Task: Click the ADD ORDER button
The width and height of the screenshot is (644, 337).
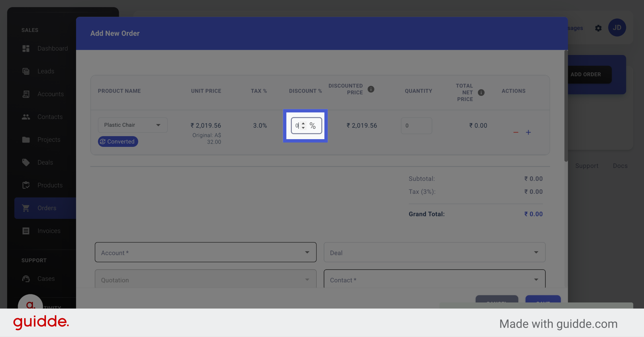Action: pyautogui.click(x=586, y=74)
